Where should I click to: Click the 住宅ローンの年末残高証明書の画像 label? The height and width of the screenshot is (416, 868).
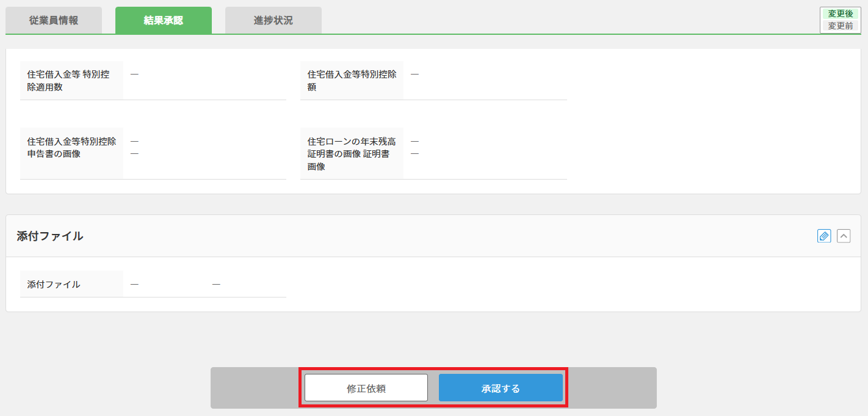click(x=352, y=154)
